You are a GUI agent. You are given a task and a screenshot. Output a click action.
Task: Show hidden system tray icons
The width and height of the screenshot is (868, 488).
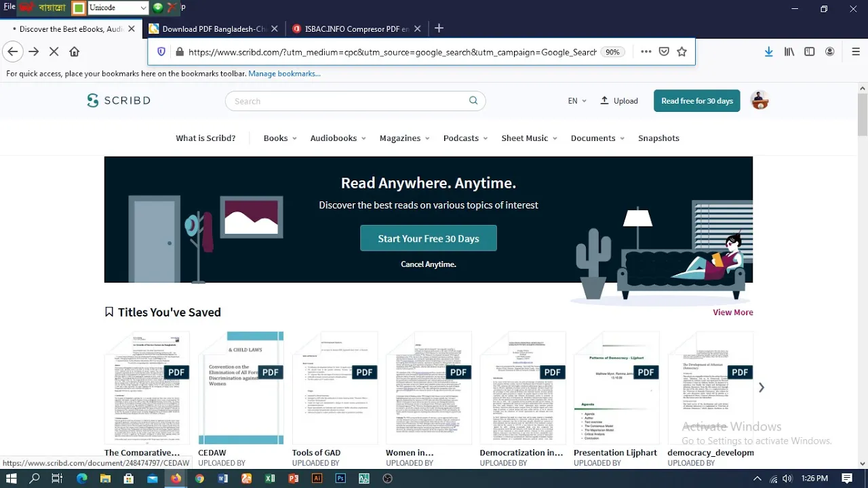[757, 479]
